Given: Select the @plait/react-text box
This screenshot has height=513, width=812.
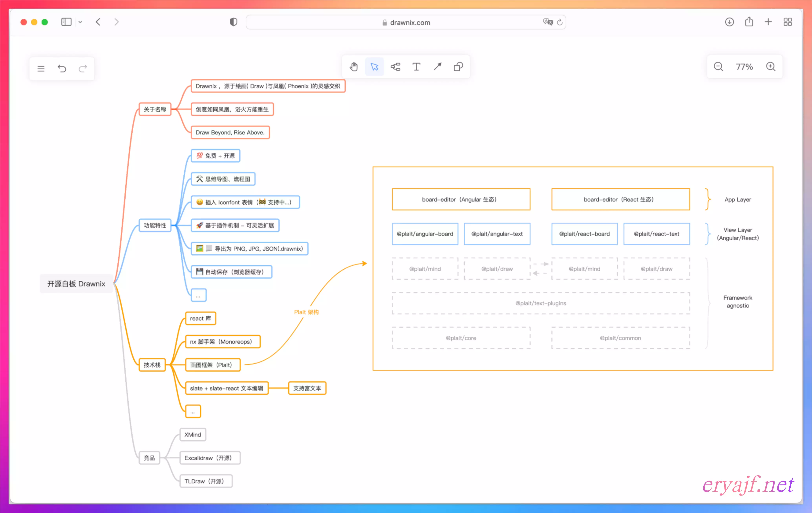Looking at the screenshot, I should coord(657,234).
